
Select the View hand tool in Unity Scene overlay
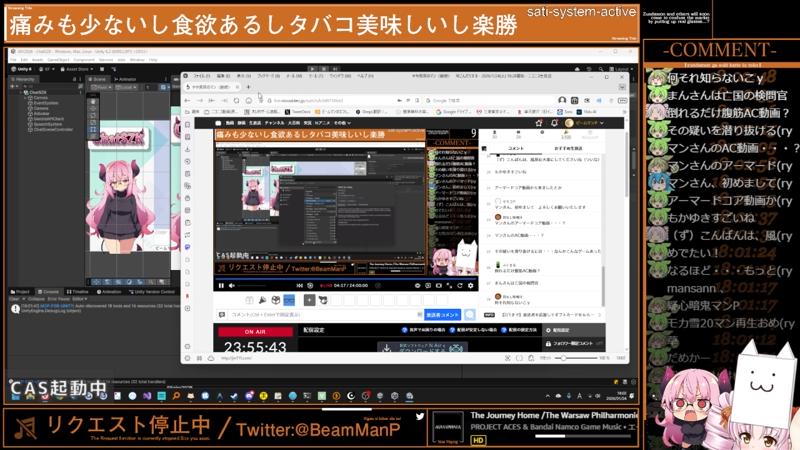(x=92, y=102)
